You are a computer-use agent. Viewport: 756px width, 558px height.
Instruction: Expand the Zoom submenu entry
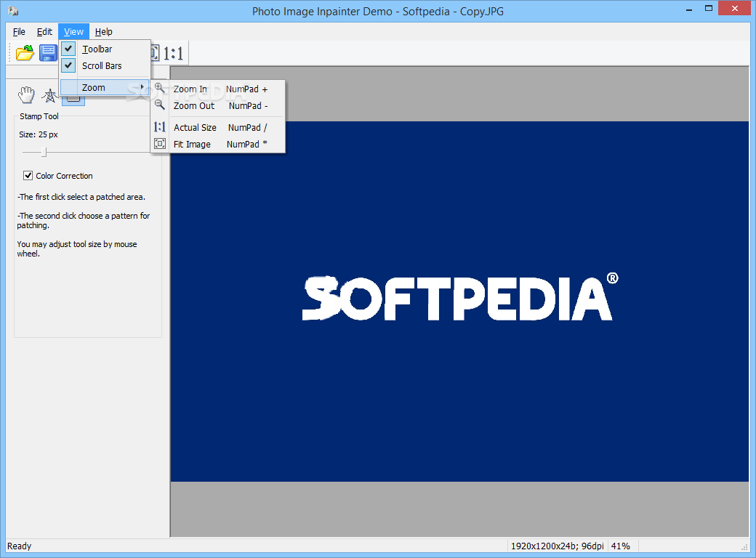pyautogui.click(x=105, y=88)
